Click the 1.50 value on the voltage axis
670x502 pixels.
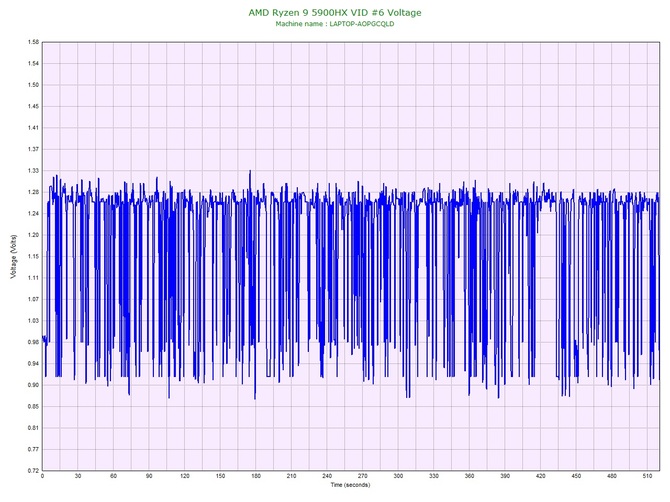[33, 85]
